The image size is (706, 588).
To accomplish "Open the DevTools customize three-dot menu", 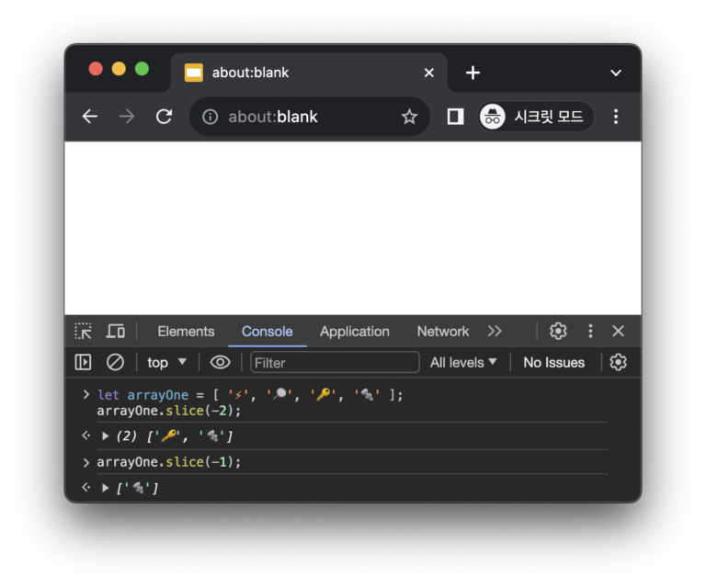I will click(x=590, y=331).
